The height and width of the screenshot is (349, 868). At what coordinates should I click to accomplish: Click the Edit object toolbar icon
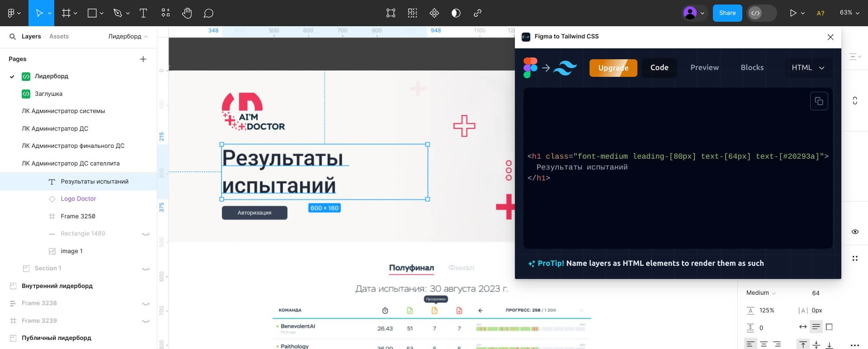pos(391,13)
